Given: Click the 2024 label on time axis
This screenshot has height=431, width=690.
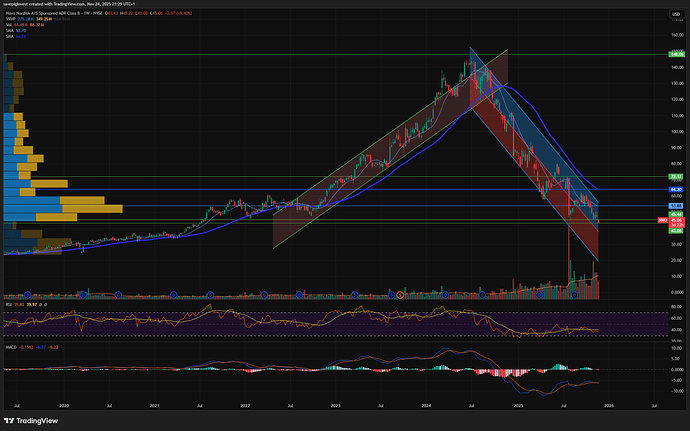Looking at the screenshot, I should click(x=427, y=407).
